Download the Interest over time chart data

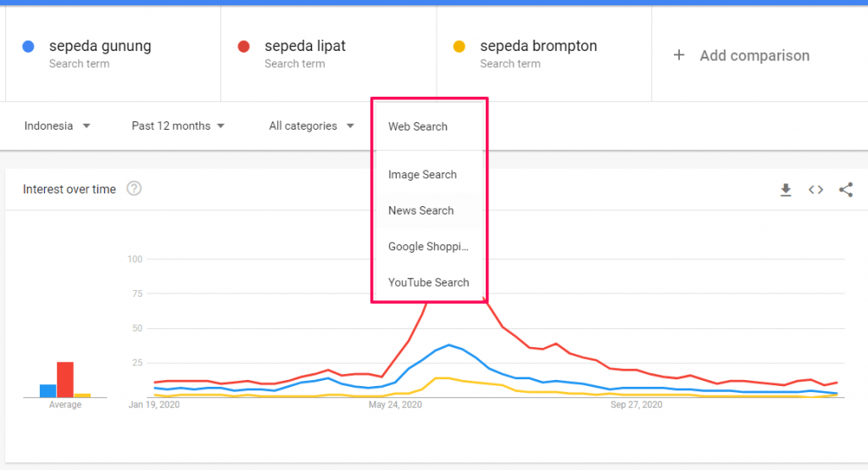coord(786,190)
